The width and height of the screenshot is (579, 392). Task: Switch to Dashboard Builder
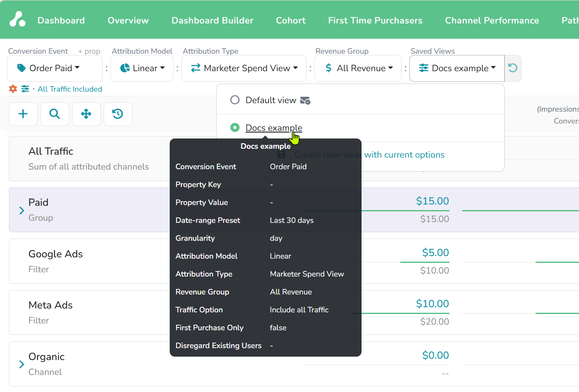[212, 20]
